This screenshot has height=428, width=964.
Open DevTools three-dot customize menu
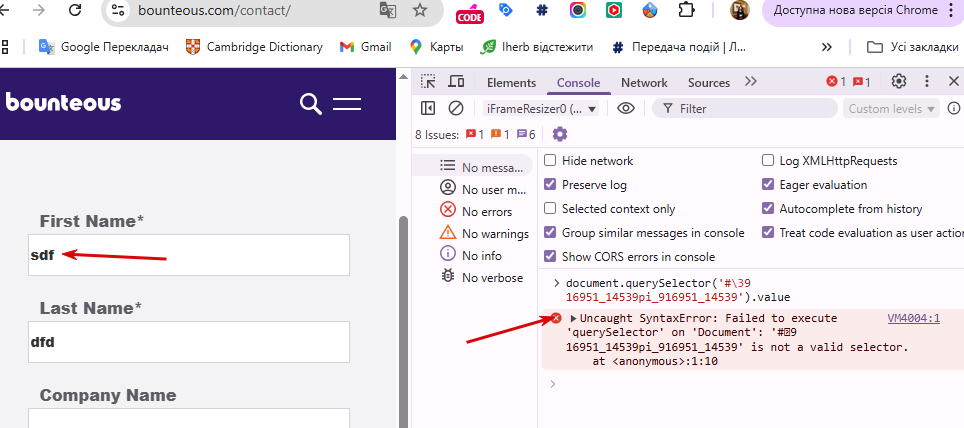click(x=927, y=82)
